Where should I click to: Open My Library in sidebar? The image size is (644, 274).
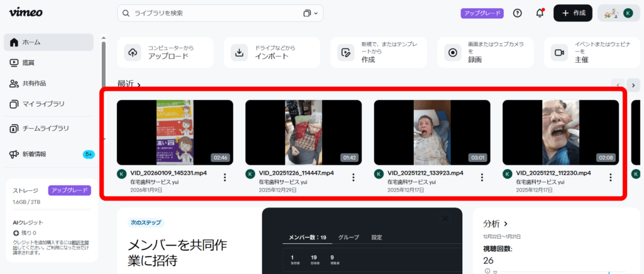(43, 104)
